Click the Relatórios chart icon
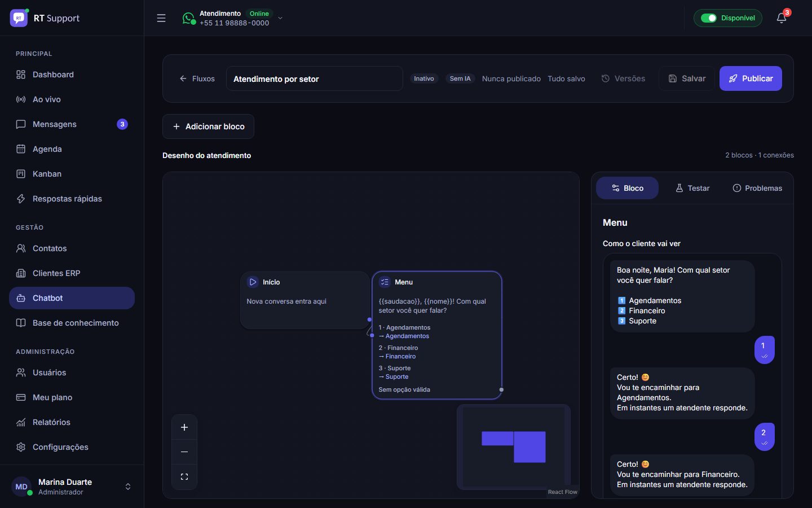This screenshot has height=508, width=812. [21, 422]
